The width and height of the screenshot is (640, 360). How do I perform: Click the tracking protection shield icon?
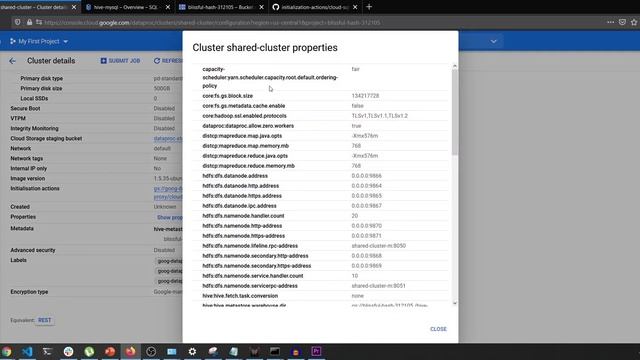[x=18, y=22]
